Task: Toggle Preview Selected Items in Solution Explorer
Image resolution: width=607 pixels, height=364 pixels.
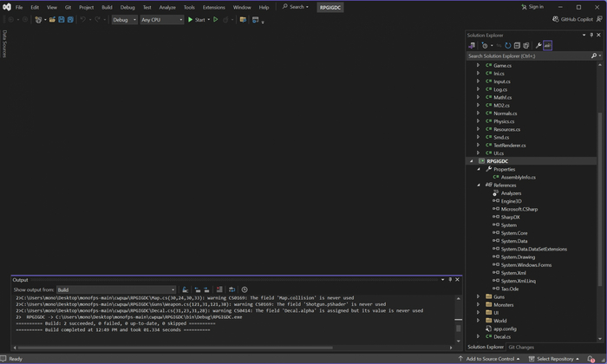Action: pos(547,46)
